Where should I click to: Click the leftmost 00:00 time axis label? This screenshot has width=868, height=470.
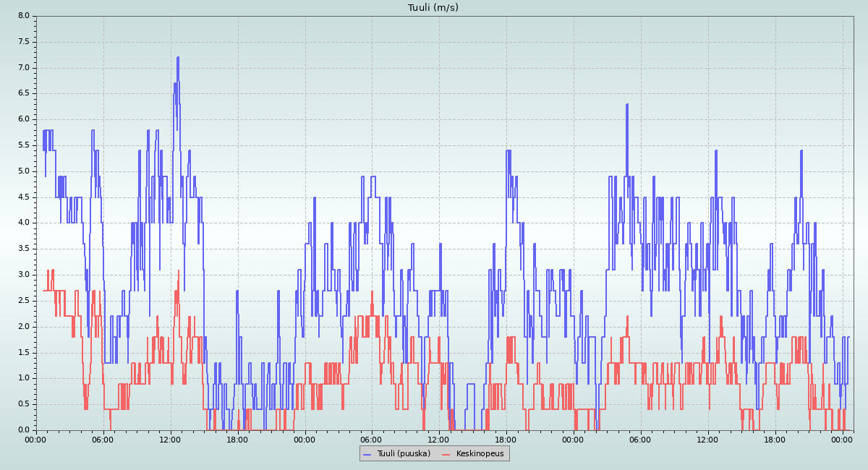[x=36, y=439]
